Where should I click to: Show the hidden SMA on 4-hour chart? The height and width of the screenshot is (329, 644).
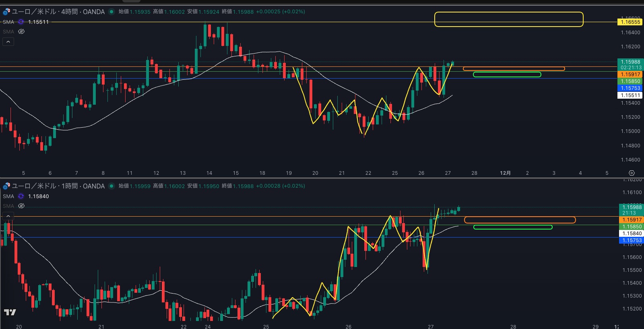pyautogui.click(x=21, y=31)
